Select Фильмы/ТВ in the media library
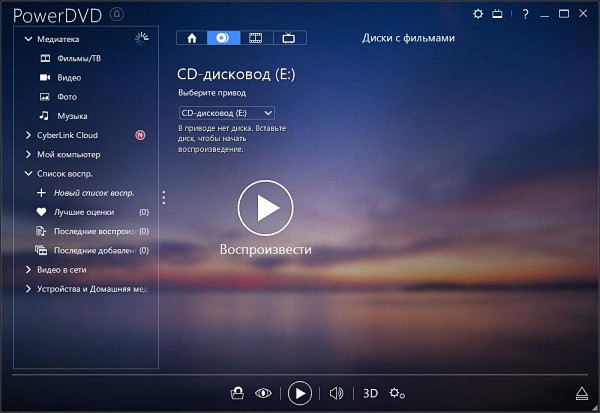This screenshot has width=600, height=413. (78, 58)
